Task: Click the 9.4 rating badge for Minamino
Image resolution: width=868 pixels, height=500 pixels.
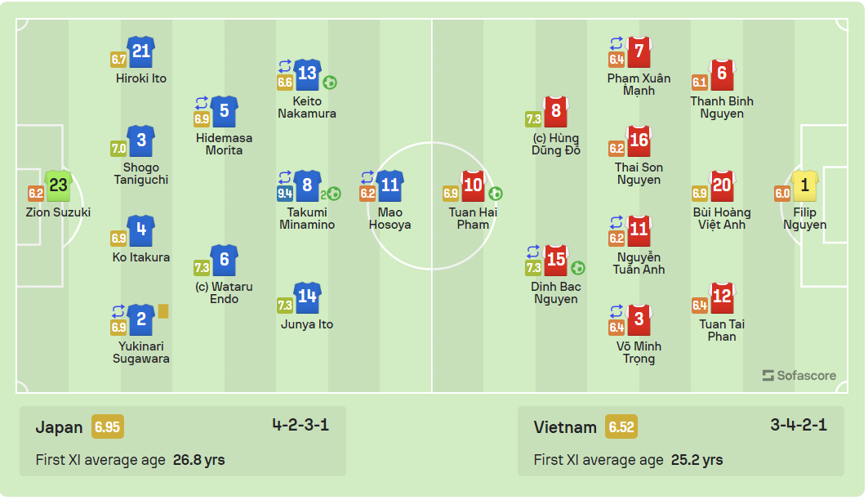Action: (284, 194)
